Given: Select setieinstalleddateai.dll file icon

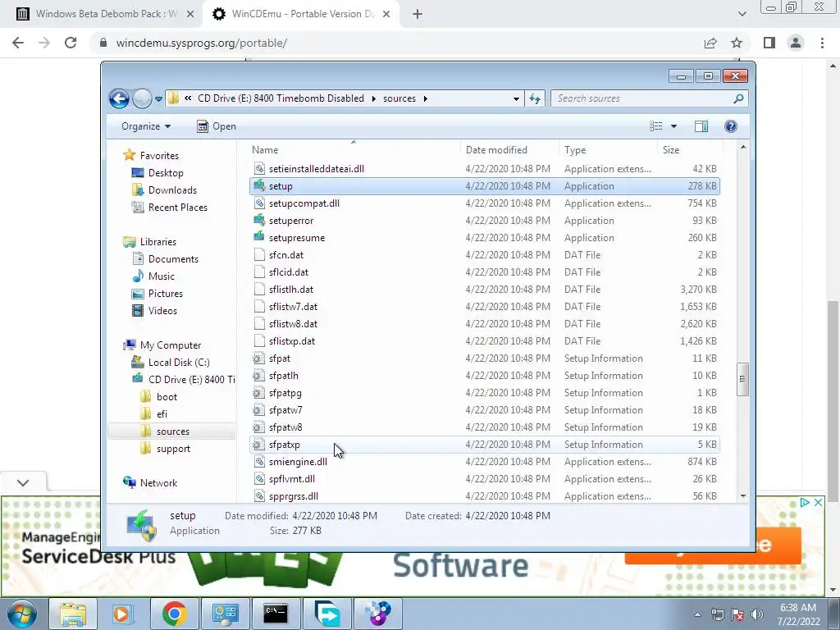Looking at the screenshot, I should click(x=259, y=169).
